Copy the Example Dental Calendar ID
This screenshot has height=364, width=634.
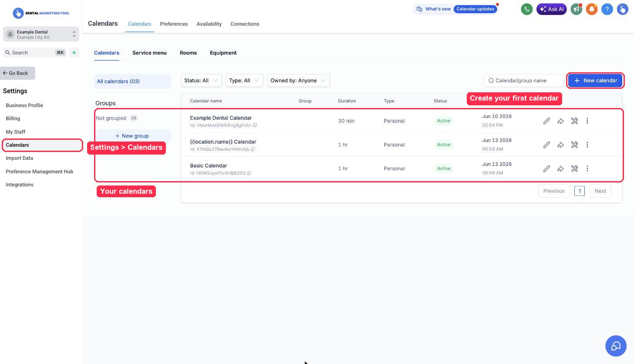click(x=255, y=125)
